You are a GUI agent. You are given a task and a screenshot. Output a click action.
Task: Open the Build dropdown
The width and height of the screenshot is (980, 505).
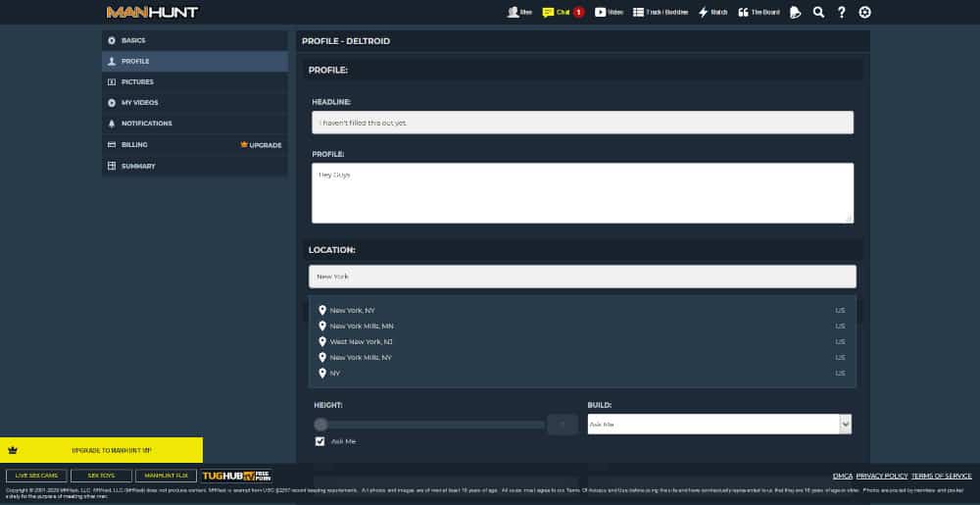click(719, 425)
